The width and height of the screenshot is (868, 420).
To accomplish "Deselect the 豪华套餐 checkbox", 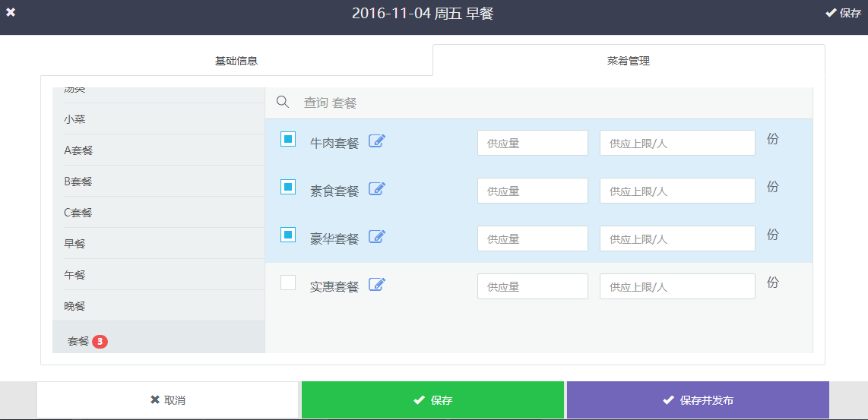I will 288,235.
